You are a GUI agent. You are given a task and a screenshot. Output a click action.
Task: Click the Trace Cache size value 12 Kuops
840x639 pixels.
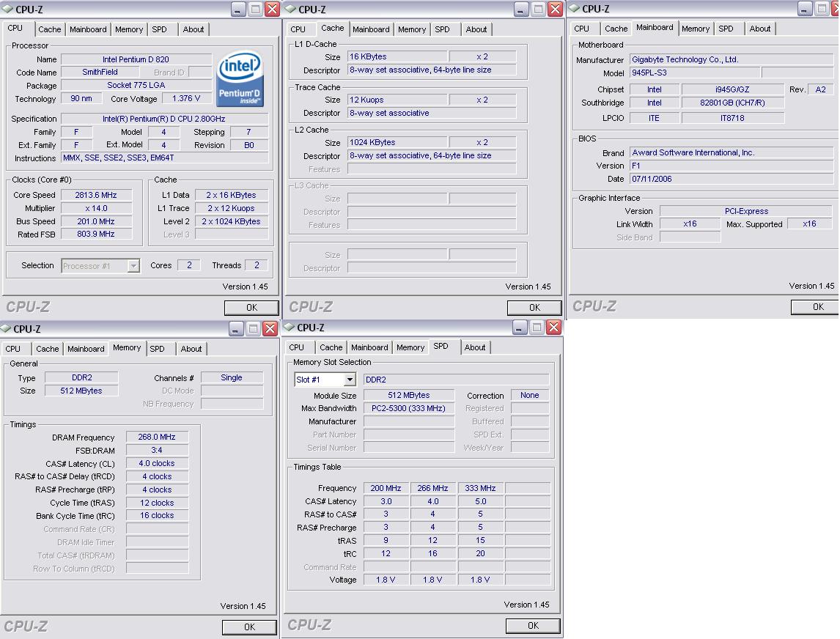click(397, 100)
